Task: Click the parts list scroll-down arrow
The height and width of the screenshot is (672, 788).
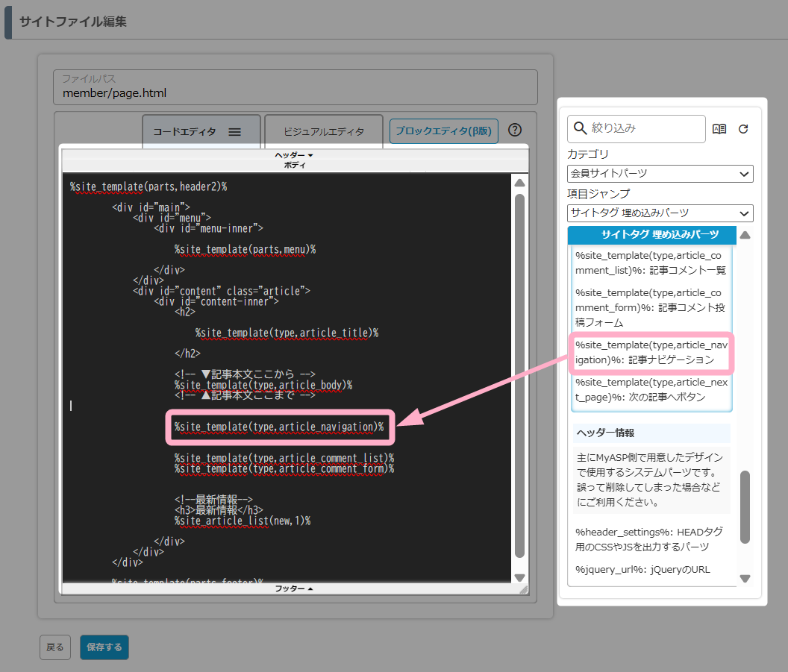Action: pyautogui.click(x=745, y=578)
